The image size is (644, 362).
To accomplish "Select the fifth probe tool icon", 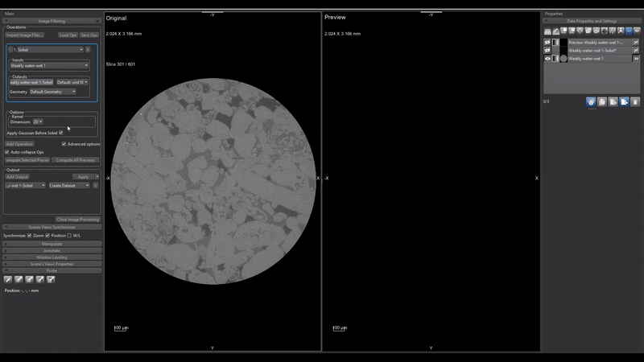I will tap(51, 279).
